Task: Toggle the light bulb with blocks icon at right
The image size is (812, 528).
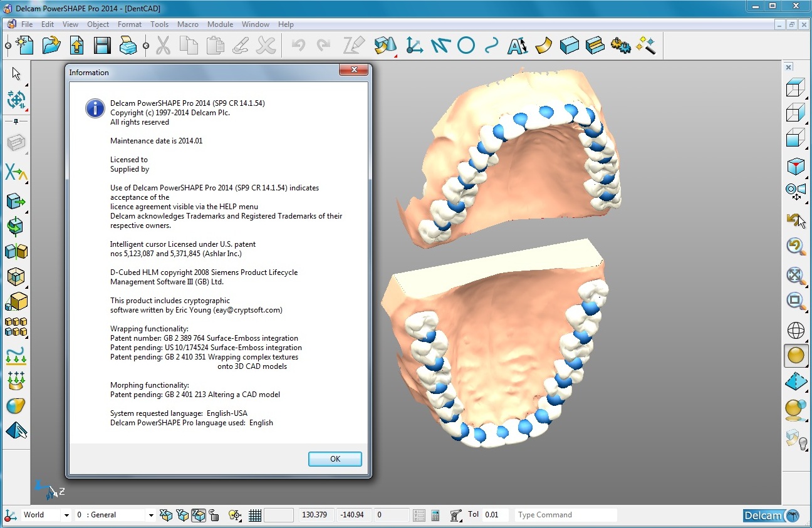Action: 796,440
